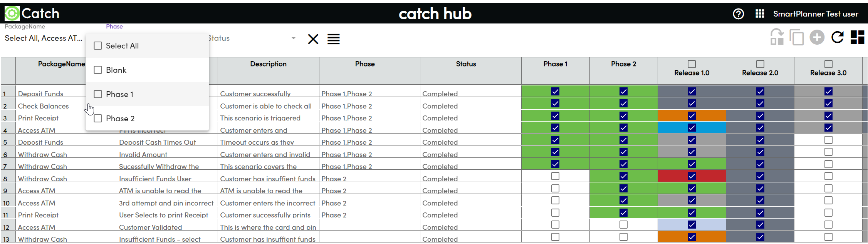Viewport: 868px width, 244px height.
Task: Clear filters with the X icon
Action: click(313, 39)
